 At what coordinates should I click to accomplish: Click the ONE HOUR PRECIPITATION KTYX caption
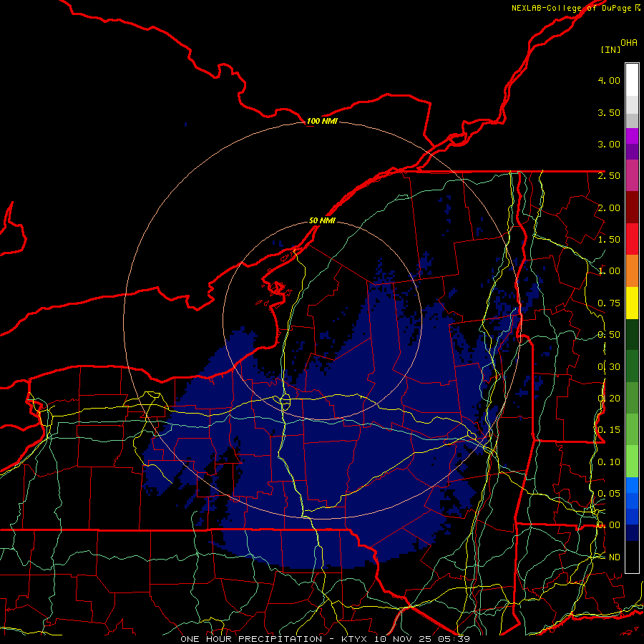[x=325, y=639]
